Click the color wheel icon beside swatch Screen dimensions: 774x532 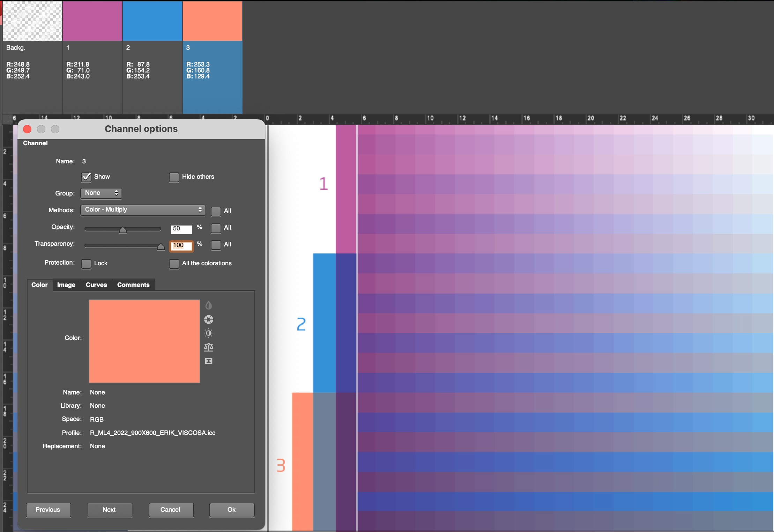208,319
